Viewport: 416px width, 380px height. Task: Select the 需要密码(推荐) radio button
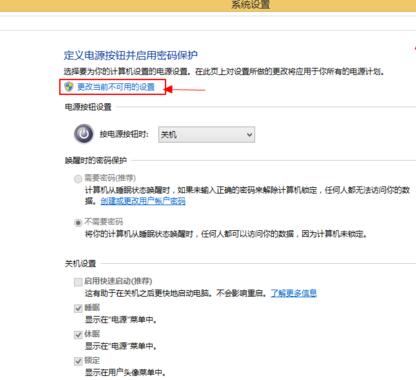pyautogui.click(x=78, y=179)
